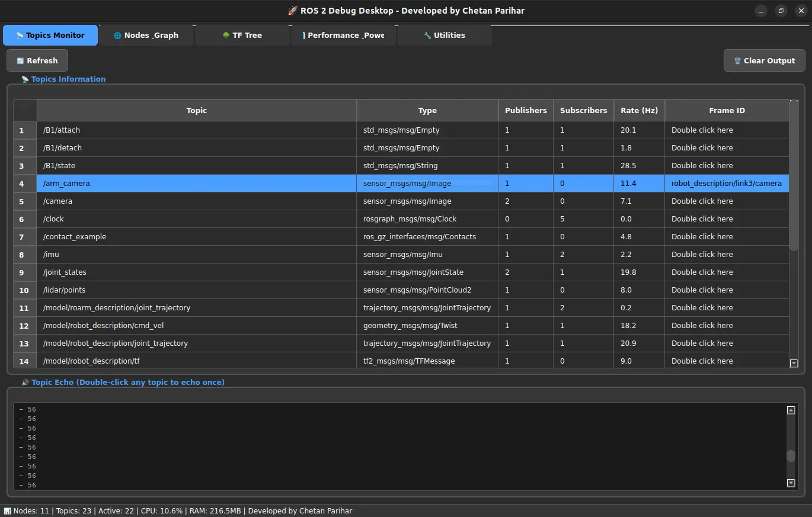The height and width of the screenshot is (517, 812).
Task: Click the down arrow of echo output scrollbar
Action: (x=791, y=483)
